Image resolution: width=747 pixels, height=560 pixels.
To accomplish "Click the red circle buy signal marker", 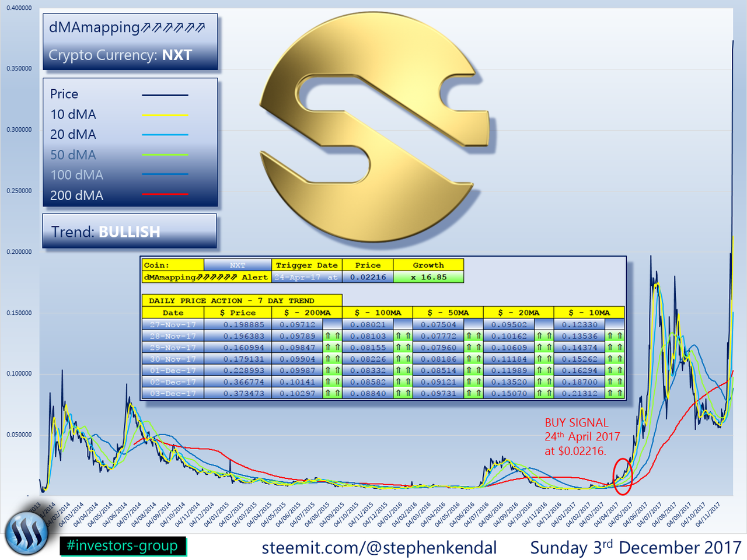I will (x=623, y=477).
